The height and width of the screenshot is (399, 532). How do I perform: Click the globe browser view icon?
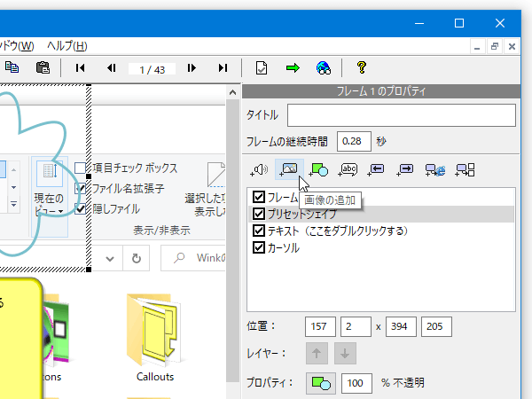[324, 68]
